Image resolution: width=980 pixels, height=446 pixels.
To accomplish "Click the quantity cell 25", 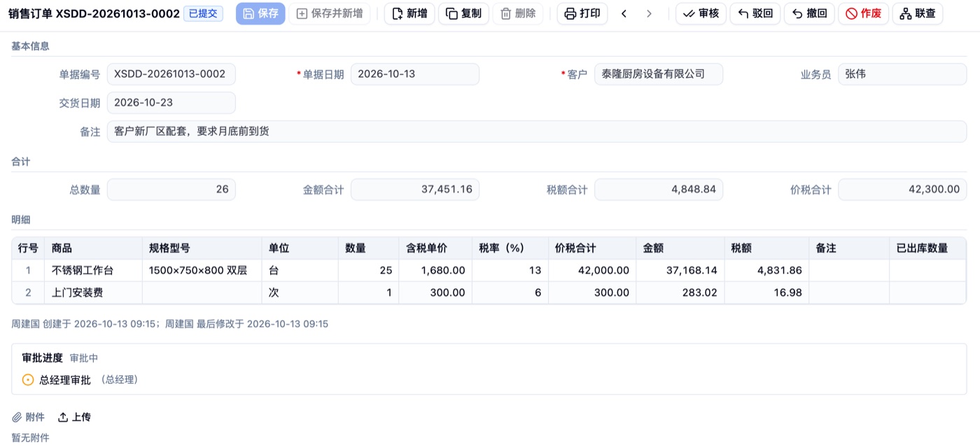I will click(369, 270).
